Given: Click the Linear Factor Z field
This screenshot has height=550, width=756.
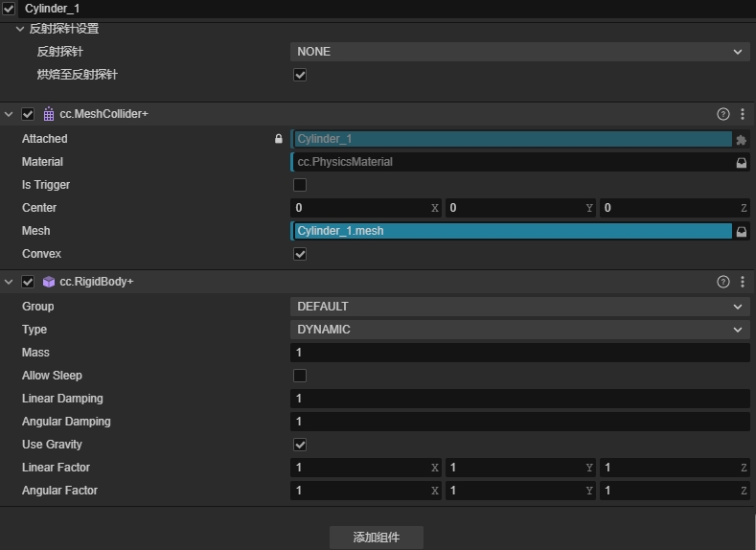Looking at the screenshot, I should (675, 468).
